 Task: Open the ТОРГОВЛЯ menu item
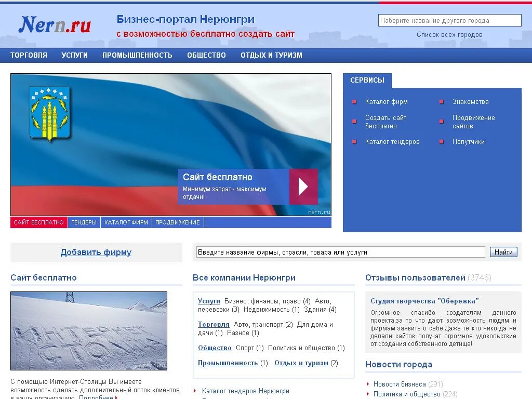click(29, 55)
